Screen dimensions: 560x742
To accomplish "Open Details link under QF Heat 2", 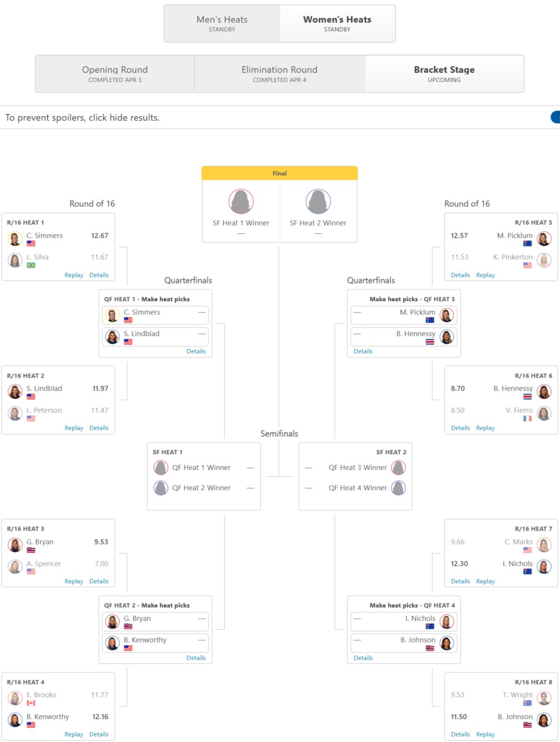I will point(196,658).
